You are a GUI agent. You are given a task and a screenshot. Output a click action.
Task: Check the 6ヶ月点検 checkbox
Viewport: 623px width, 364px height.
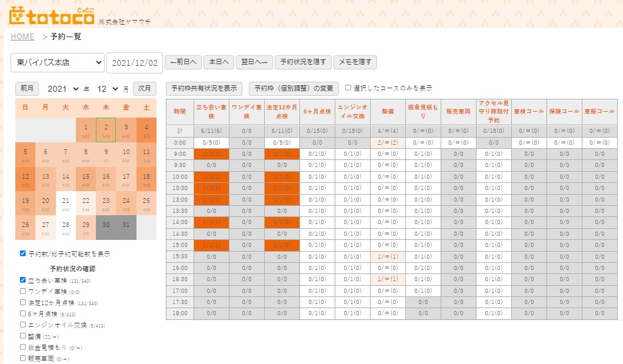click(23, 313)
